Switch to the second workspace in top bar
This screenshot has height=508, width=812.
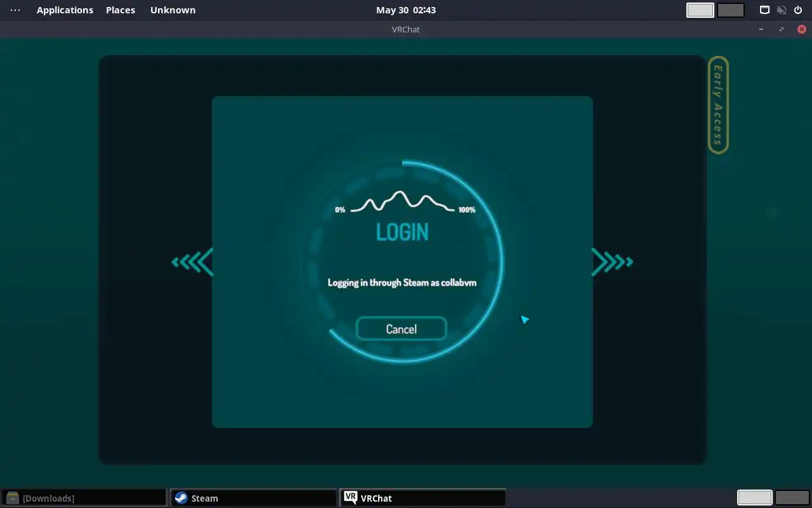click(731, 10)
